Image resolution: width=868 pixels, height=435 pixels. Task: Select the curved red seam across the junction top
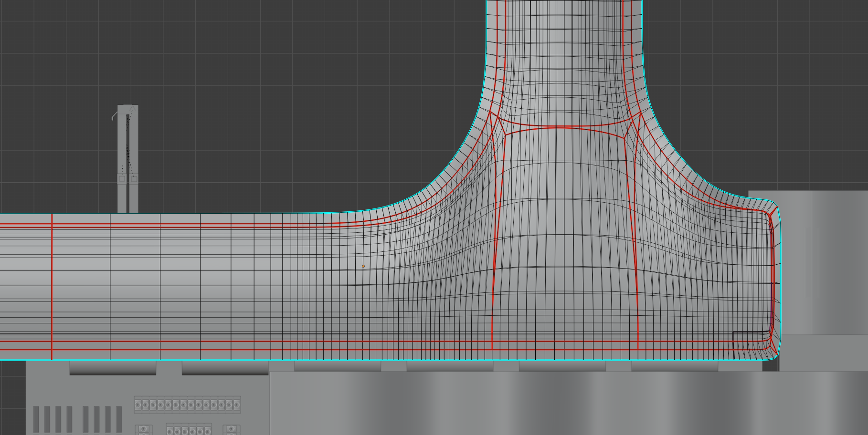[563, 127]
